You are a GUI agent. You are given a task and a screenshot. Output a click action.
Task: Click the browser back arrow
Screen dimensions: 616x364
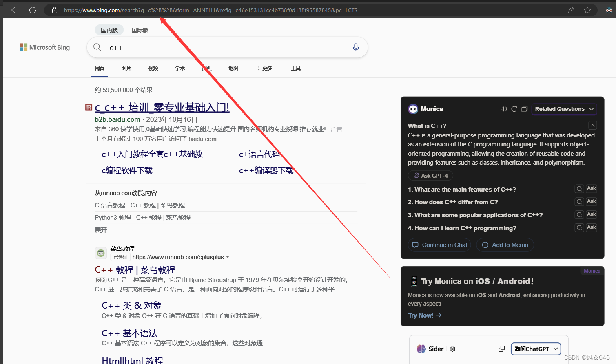tap(15, 10)
